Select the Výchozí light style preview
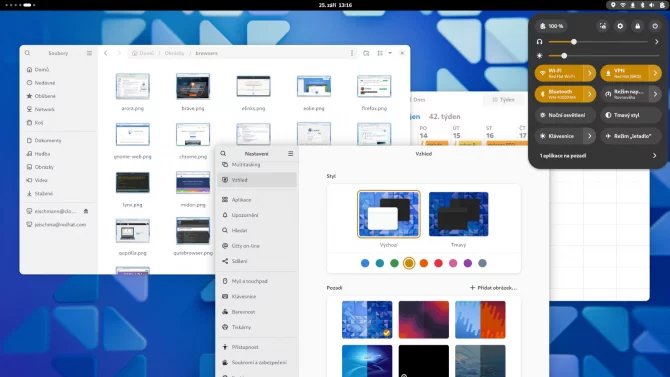This screenshot has width=670, height=377. pyautogui.click(x=388, y=214)
